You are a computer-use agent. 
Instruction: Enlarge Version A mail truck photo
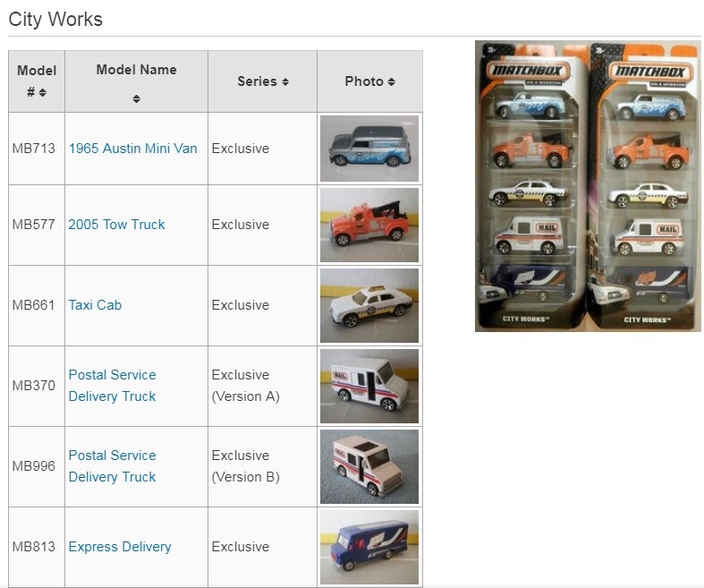click(369, 386)
